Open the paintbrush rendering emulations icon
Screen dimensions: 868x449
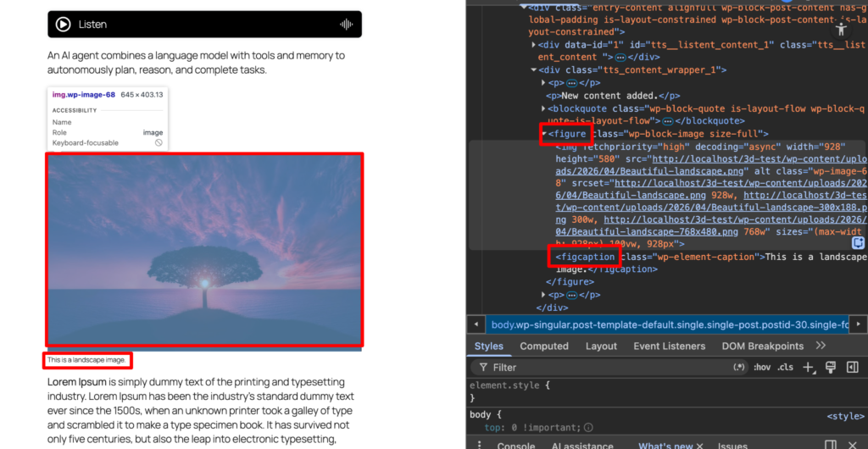[x=831, y=367]
